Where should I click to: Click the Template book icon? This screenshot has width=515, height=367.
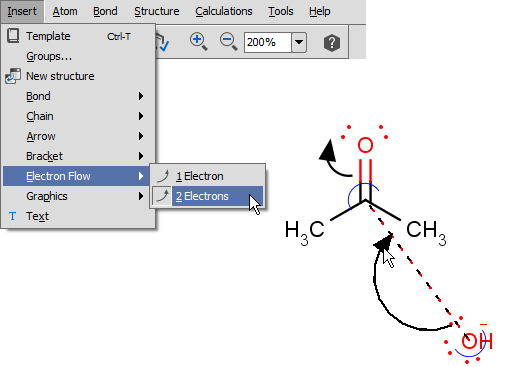[13, 36]
